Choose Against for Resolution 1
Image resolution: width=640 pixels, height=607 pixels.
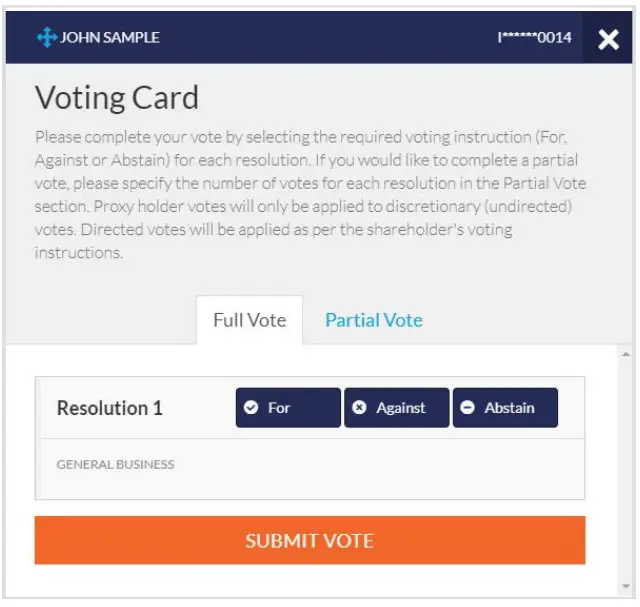pos(397,408)
